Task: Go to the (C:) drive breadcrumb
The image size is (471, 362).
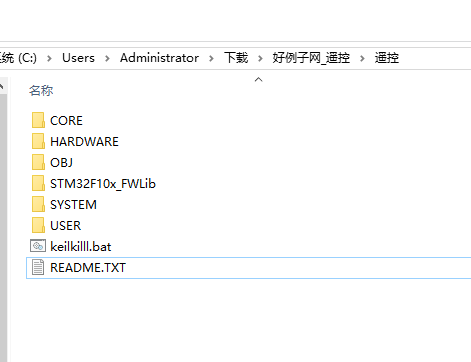Action: click(x=18, y=58)
